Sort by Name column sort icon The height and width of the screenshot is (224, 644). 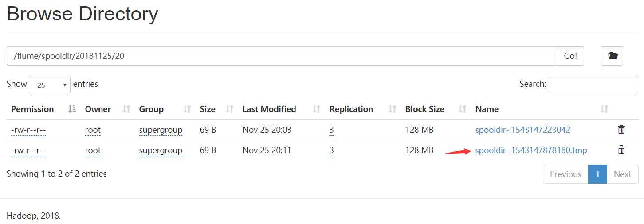point(604,109)
